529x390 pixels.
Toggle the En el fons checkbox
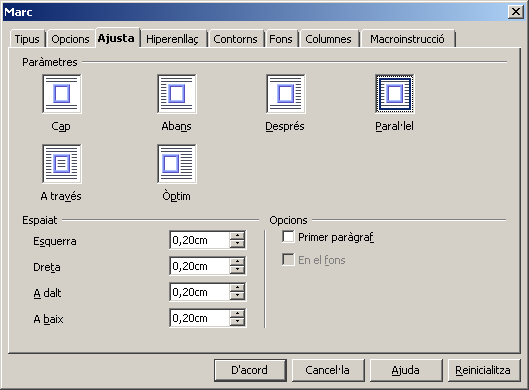pos(288,260)
